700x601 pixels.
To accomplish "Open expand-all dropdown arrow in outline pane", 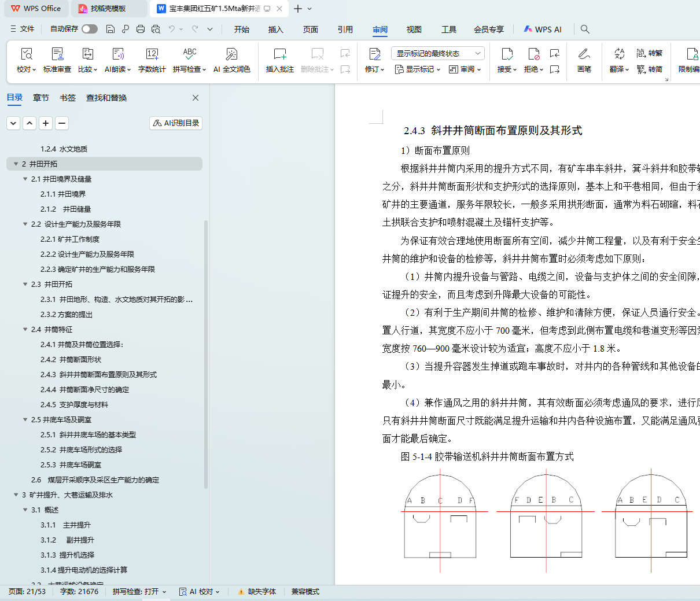I will 13,123.
